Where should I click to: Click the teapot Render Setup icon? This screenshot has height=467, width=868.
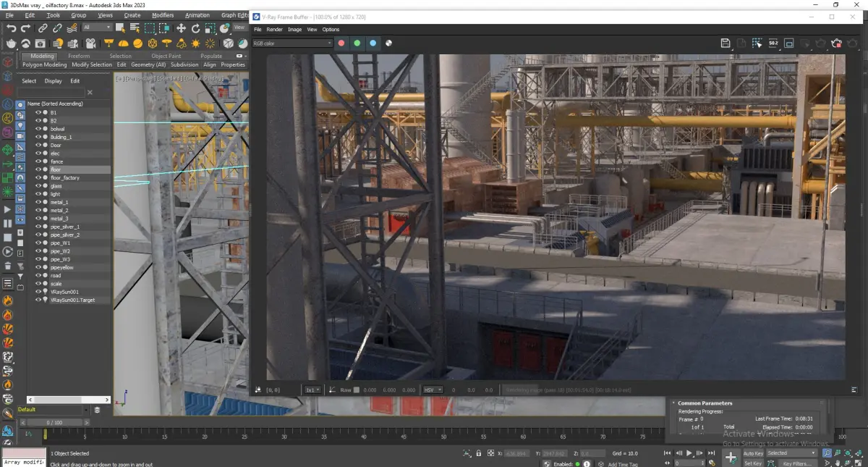click(12, 43)
